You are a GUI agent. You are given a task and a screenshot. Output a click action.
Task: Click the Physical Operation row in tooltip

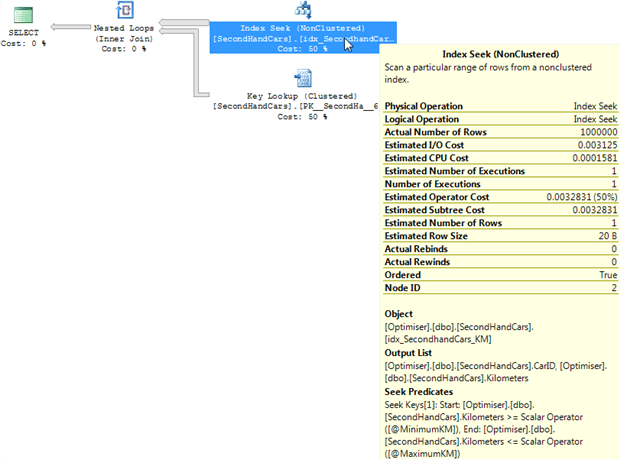pyautogui.click(x=501, y=106)
